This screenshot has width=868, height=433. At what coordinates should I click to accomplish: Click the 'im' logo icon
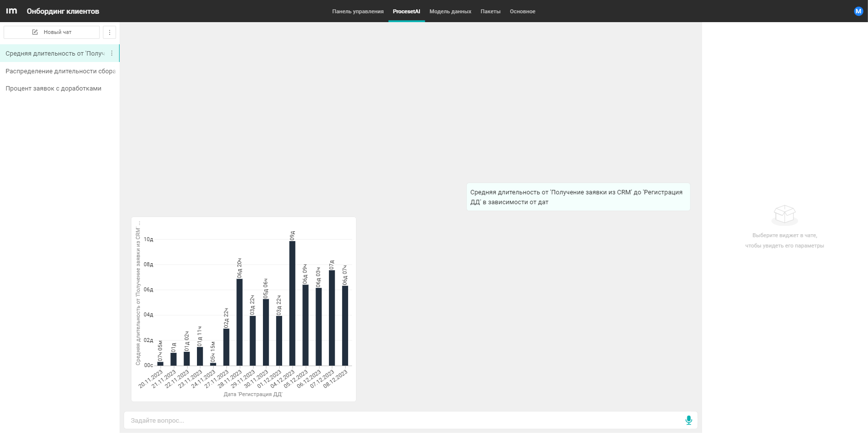point(11,11)
